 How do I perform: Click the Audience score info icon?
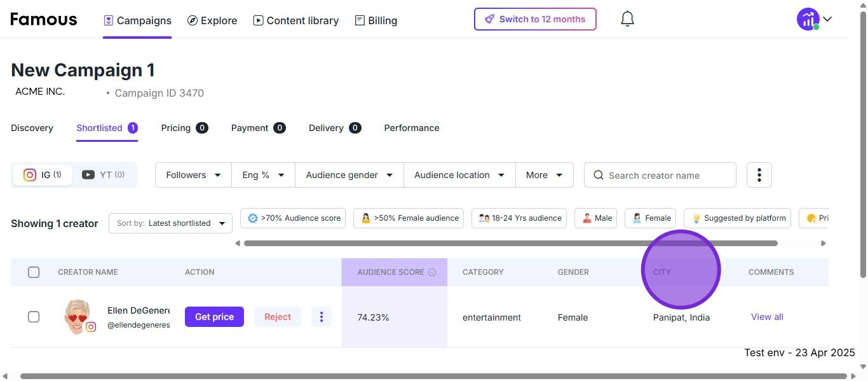(x=432, y=272)
